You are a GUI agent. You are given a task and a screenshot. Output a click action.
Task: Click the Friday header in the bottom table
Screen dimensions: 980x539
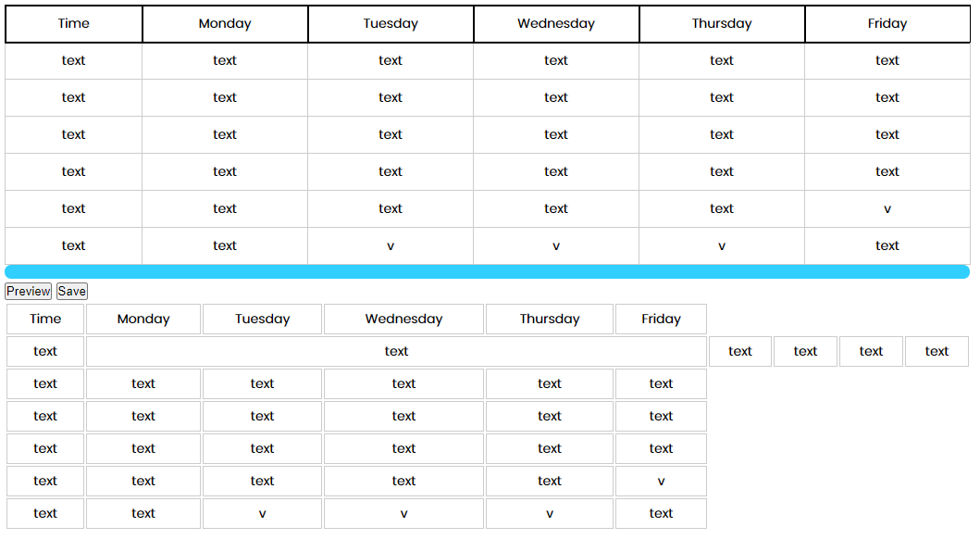(661, 319)
